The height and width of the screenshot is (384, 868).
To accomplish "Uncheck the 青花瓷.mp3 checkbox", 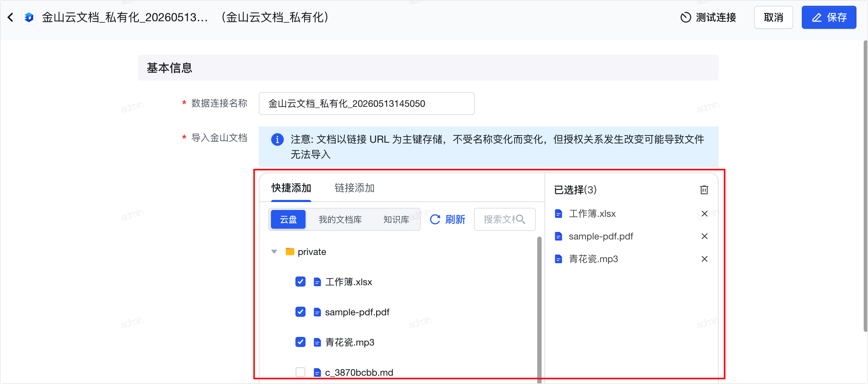I will pos(300,342).
